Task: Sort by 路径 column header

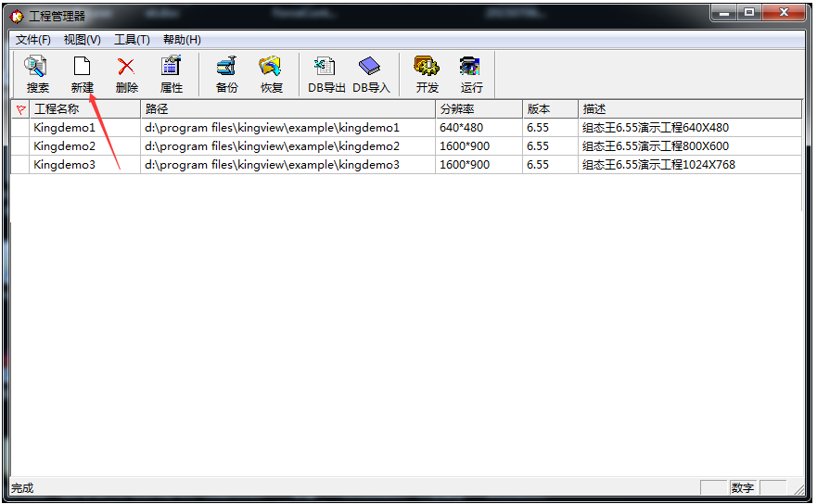Action: point(288,109)
